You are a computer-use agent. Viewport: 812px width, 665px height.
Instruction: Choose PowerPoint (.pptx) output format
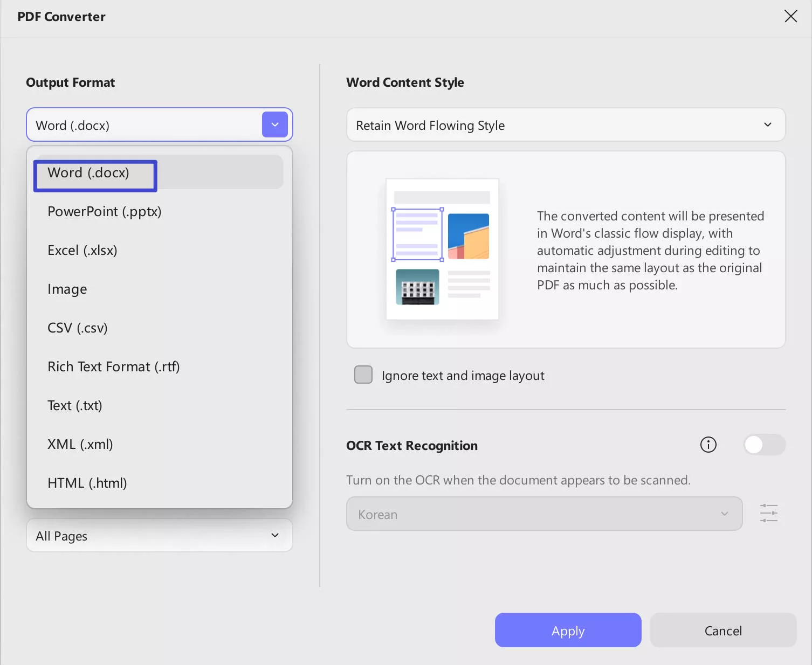click(104, 211)
